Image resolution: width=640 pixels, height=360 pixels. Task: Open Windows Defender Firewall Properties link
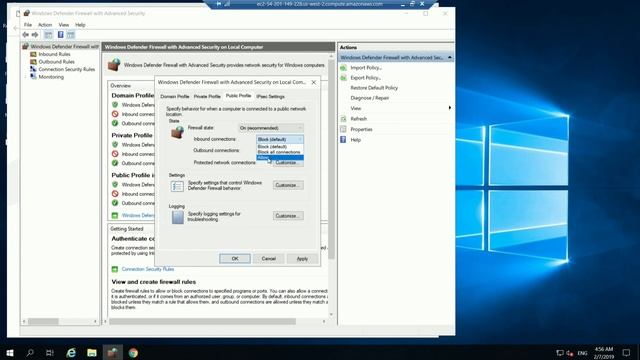point(138,216)
